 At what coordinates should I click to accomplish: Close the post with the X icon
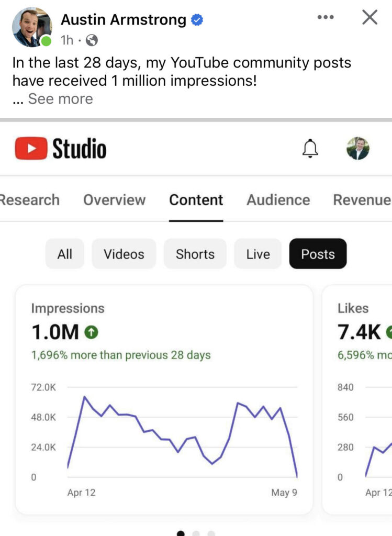point(369,17)
